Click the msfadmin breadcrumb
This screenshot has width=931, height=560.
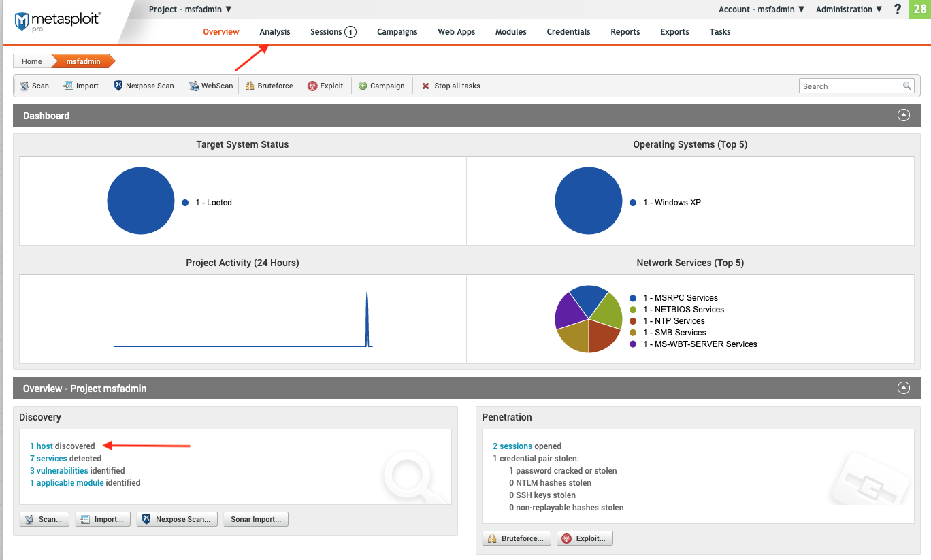(x=83, y=61)
